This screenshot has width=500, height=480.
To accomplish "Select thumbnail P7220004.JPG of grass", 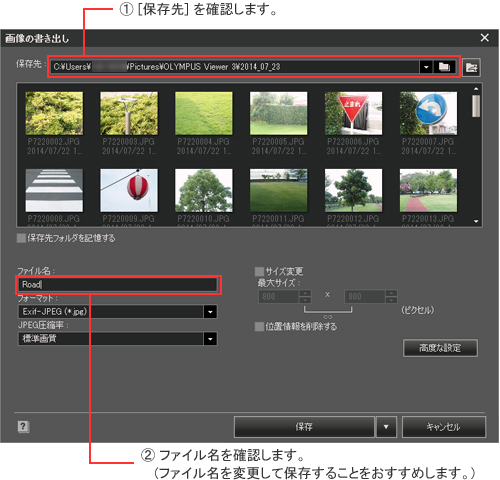I will click(x=204, y=113).
